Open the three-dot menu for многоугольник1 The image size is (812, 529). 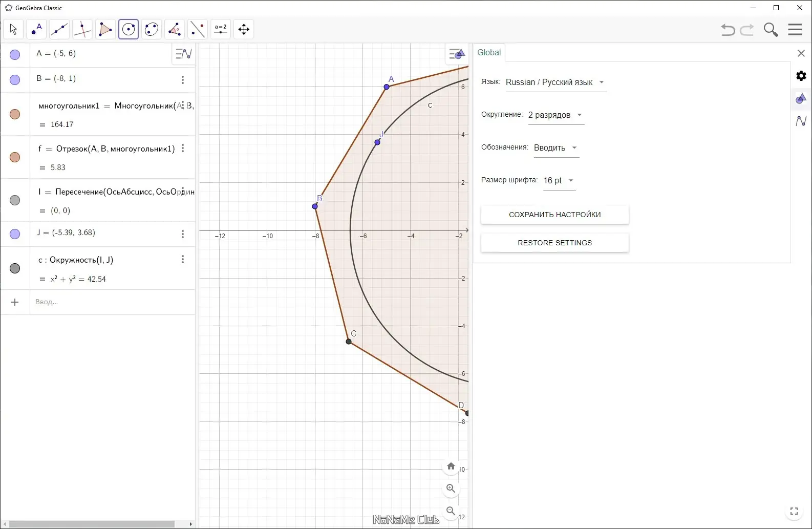tap(183, 105)
